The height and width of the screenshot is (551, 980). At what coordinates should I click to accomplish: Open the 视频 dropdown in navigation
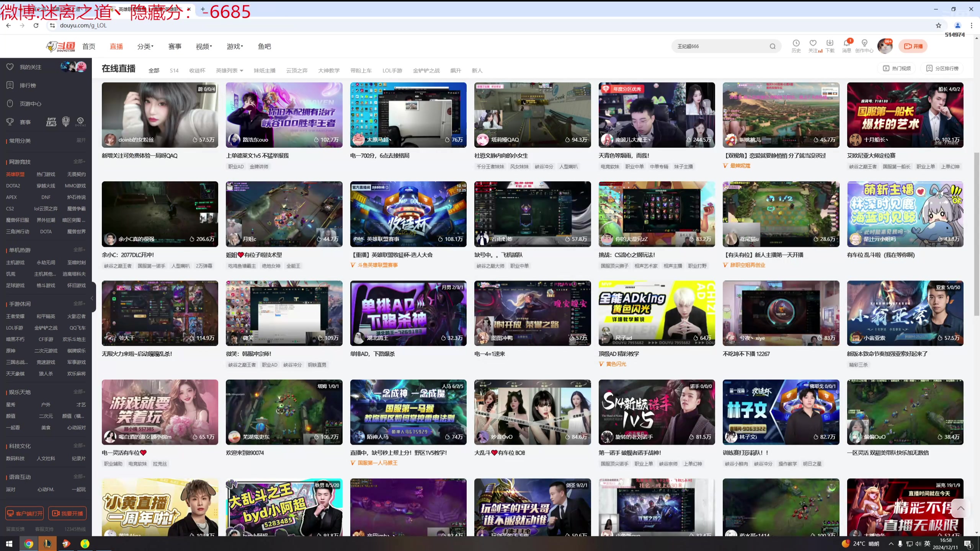pos(204,46)
